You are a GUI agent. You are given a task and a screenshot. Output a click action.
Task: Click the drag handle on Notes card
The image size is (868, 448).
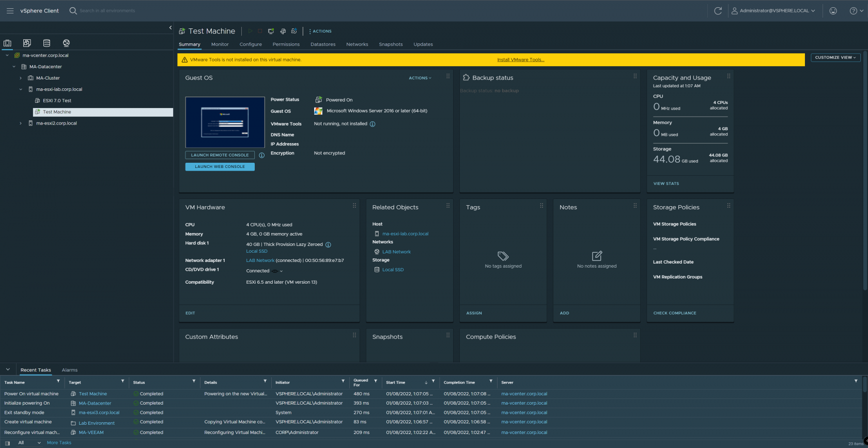[635, 206]
